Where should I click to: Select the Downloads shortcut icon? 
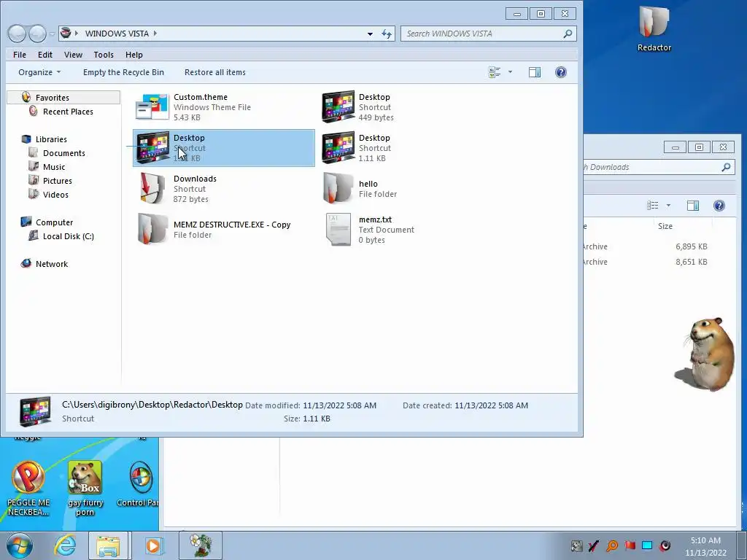(x=152, y=189)
